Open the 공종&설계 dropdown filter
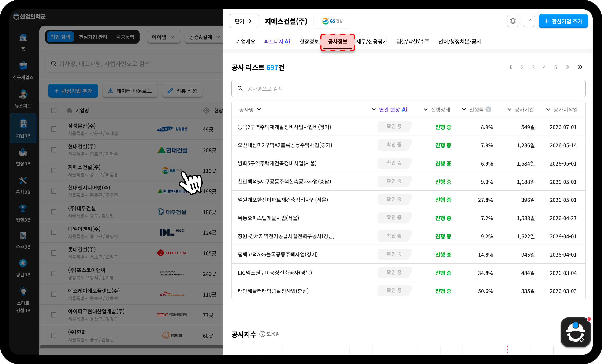Screen dimensions: 602x364 pos(204,37)
